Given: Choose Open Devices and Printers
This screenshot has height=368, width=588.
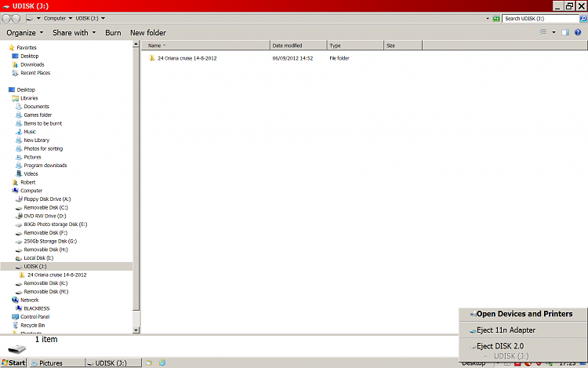Looking at the screenshot, I should coord(523,314).
